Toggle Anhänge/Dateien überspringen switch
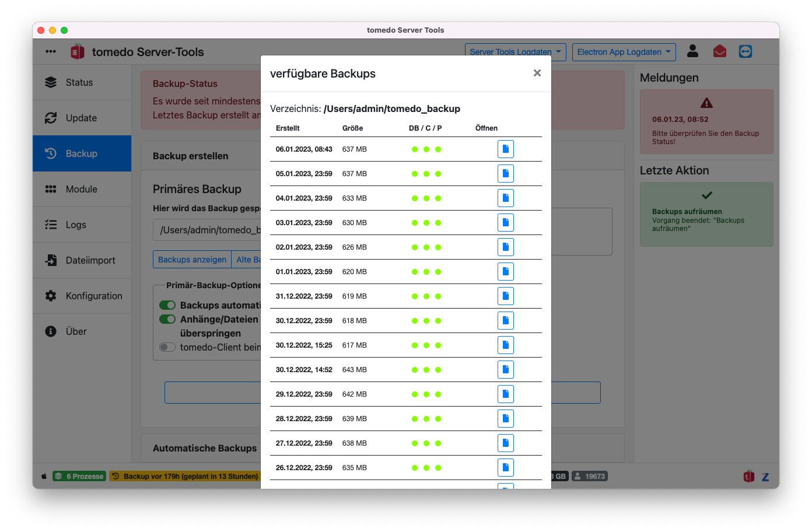 [167, 319]
